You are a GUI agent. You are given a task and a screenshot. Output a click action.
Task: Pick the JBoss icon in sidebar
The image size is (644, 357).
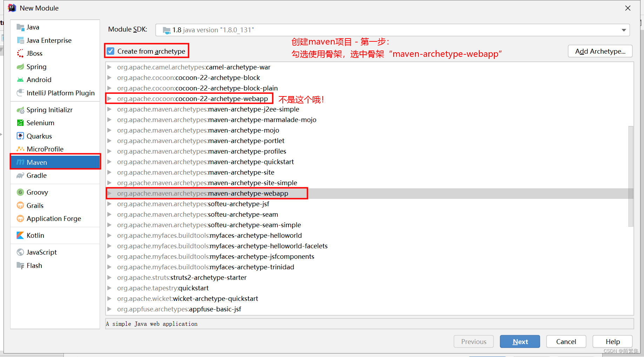point(20,54)
